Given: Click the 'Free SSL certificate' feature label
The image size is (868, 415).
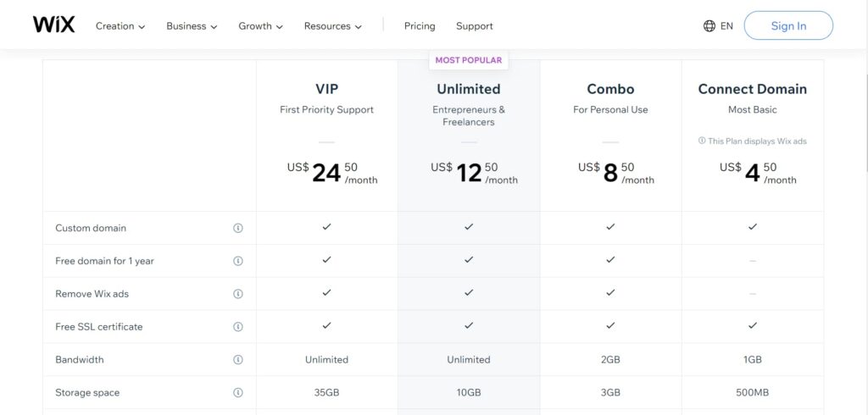Looking at the screenshot, I should (x=99, y=327).
